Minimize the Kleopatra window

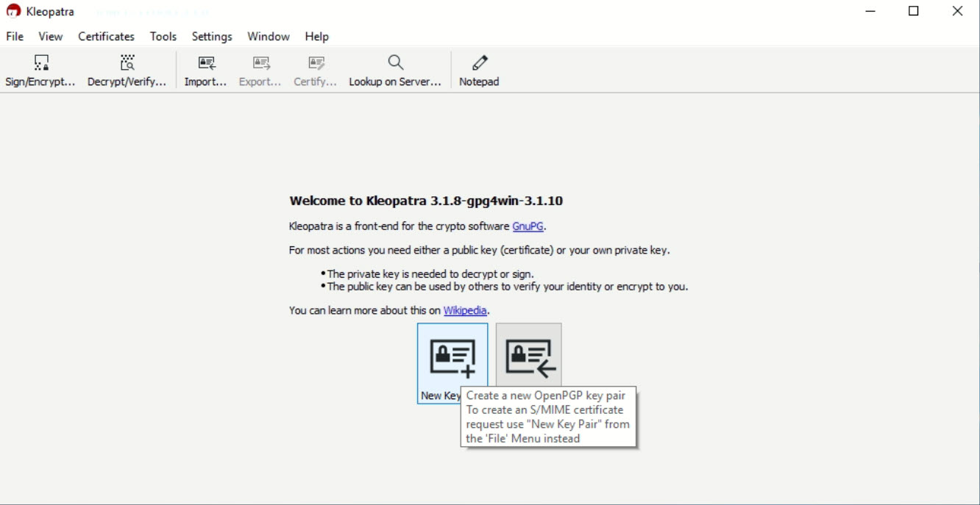(x=870, y=11)
